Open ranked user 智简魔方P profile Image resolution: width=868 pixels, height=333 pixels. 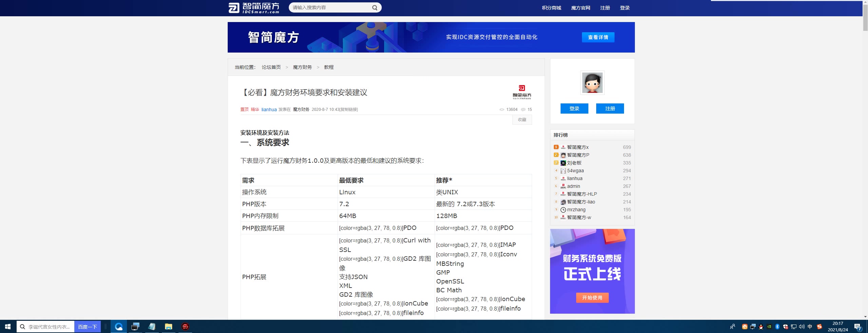click(x=578, y=155)
